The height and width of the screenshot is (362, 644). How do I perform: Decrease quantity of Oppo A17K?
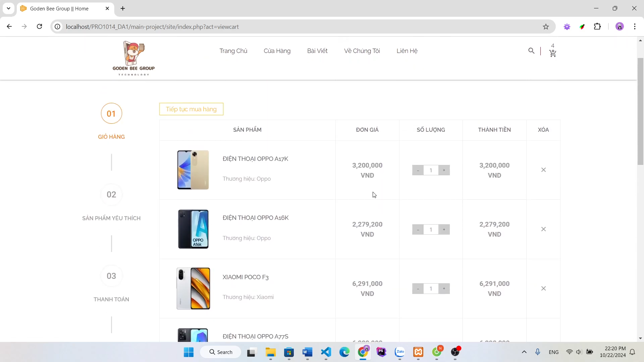coord(418,170)
